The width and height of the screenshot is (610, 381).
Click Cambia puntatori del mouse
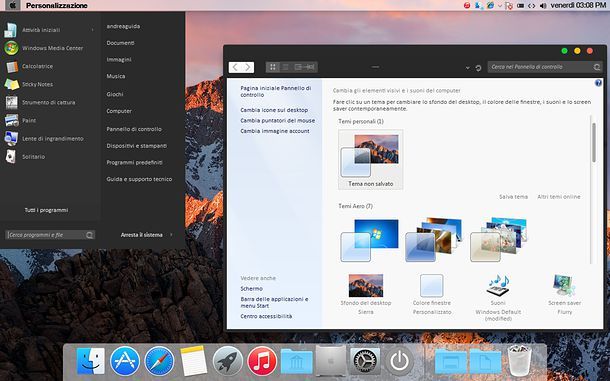pos(277,121)
